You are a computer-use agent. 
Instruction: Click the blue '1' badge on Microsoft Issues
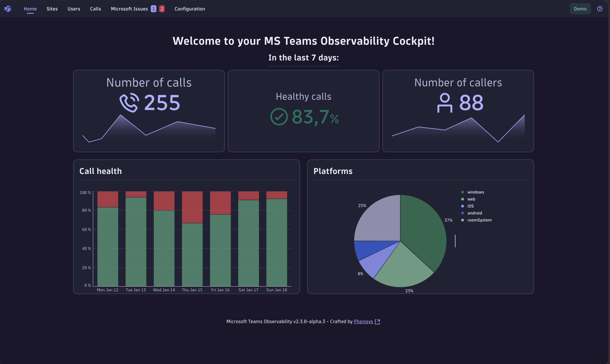pos(154,9)
